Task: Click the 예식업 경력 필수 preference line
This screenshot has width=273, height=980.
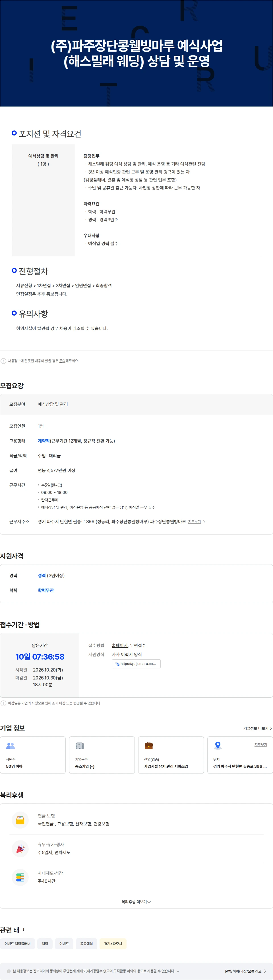Action: 103,243
